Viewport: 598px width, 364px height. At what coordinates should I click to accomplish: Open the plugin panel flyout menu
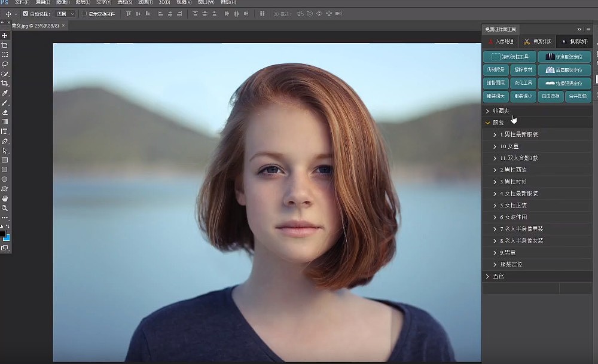[x=588, y=29]
